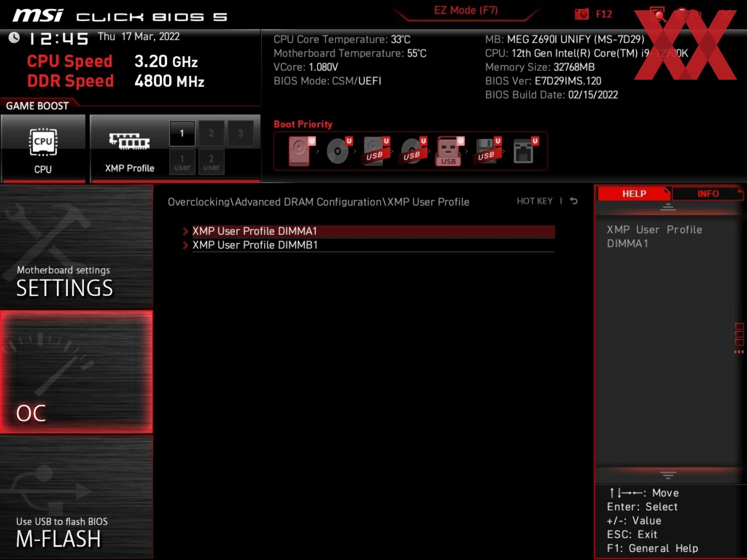Open XMP User Profile DIMMB1

coord(373,245)
